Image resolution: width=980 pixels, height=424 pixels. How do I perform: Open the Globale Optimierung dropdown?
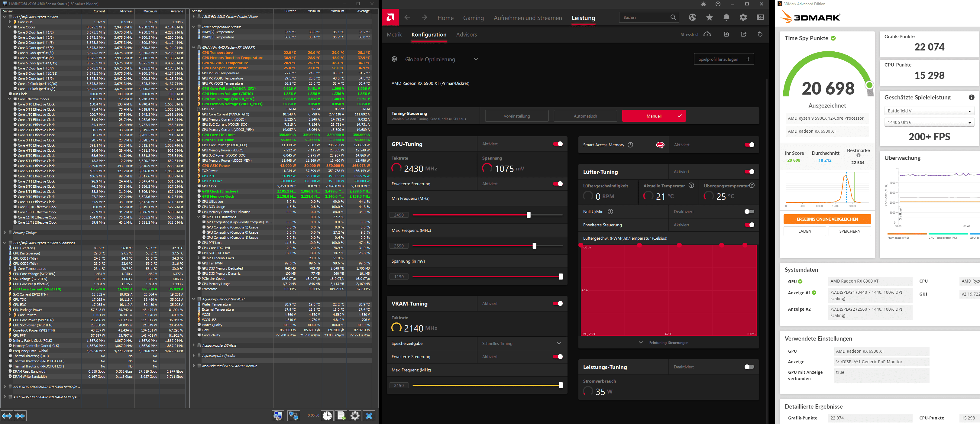(x=476, y=59)
